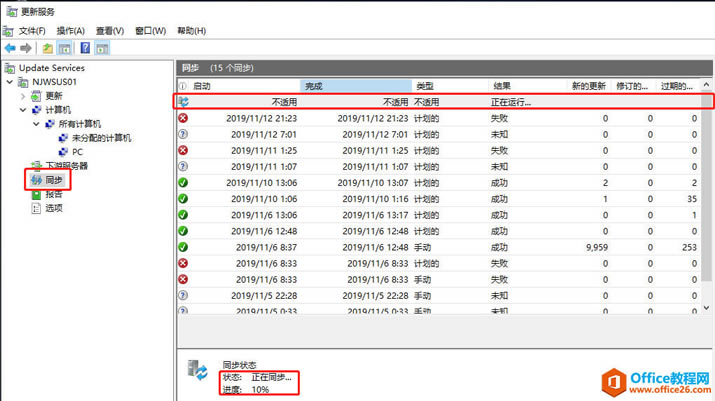The height and width of the screenshot is (401, 715).
Task: Open the 帮助(H) menu
Action: [x=192, y=31]
